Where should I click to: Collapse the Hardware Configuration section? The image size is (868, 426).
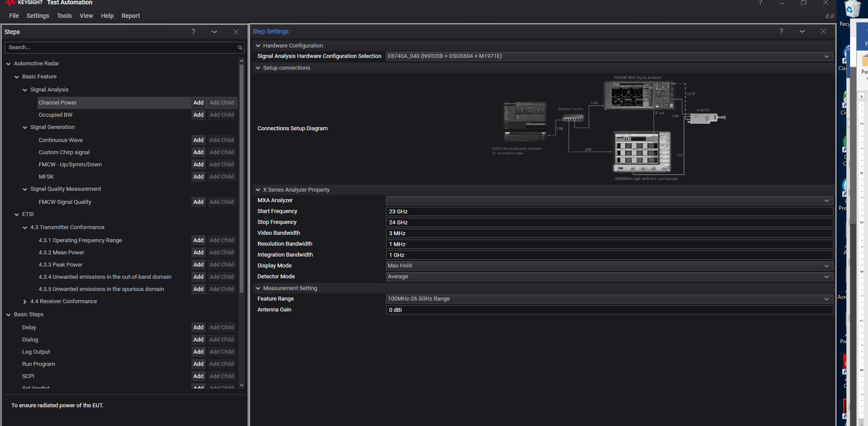[x=258, y=45]
